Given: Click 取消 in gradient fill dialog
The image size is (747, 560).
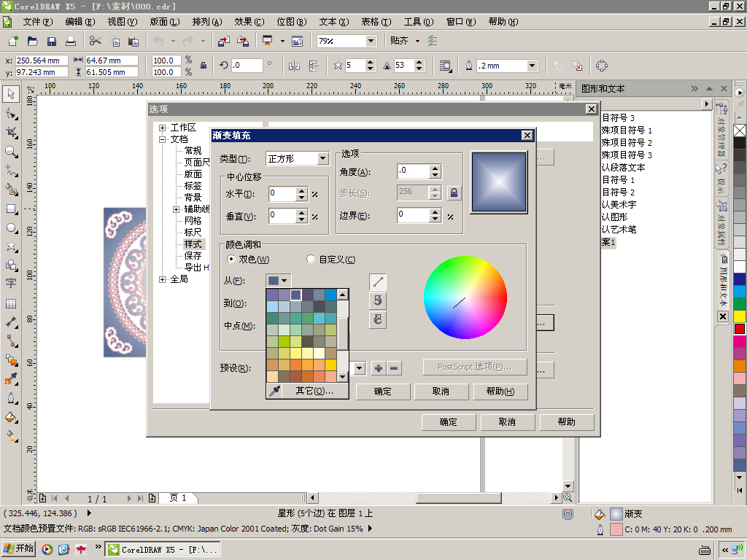Looking at the screenshot, I should [x=441, y=392].
